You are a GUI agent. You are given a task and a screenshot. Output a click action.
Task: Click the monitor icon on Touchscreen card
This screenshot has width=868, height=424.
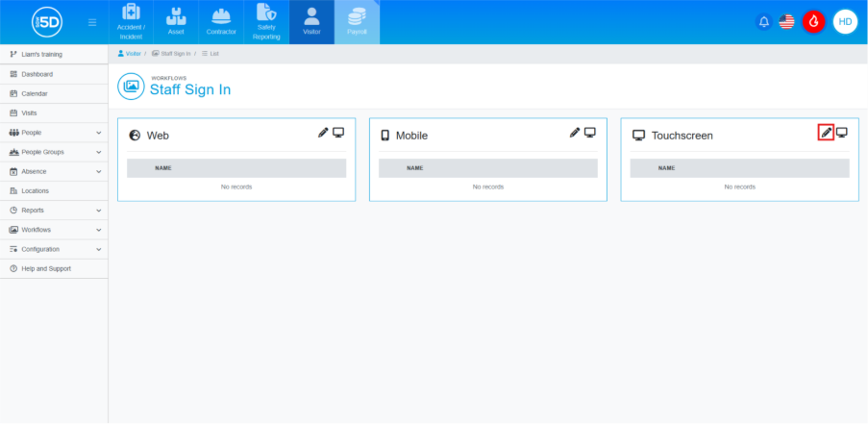pyautogui.click(x=842, y=133)
